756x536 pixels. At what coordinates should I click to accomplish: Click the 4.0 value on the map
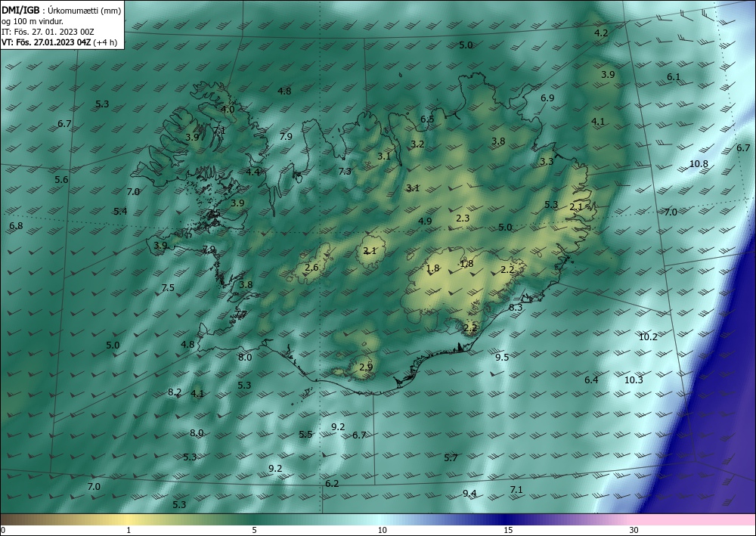point(228,110)
